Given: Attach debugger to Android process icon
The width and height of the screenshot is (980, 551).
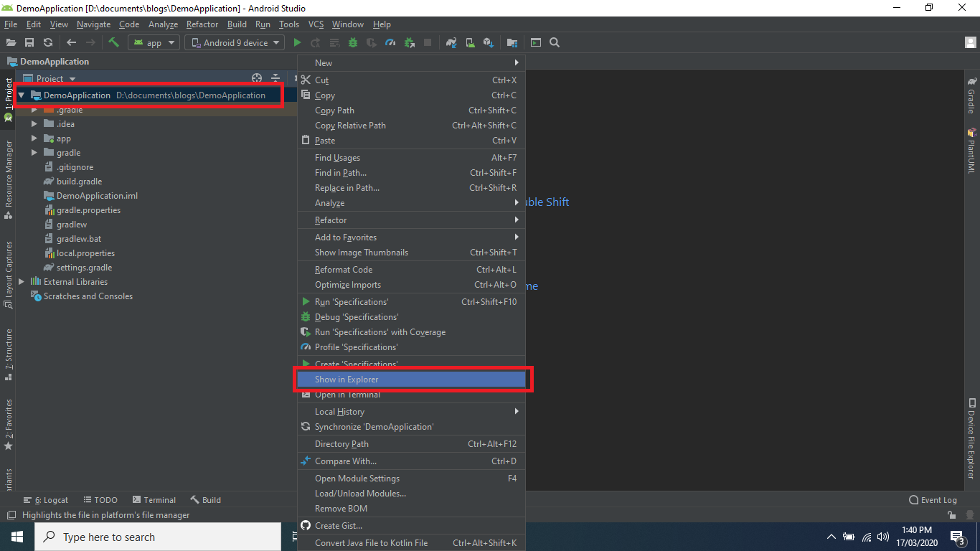Looking at the screenshot, I should coord(409,43).
